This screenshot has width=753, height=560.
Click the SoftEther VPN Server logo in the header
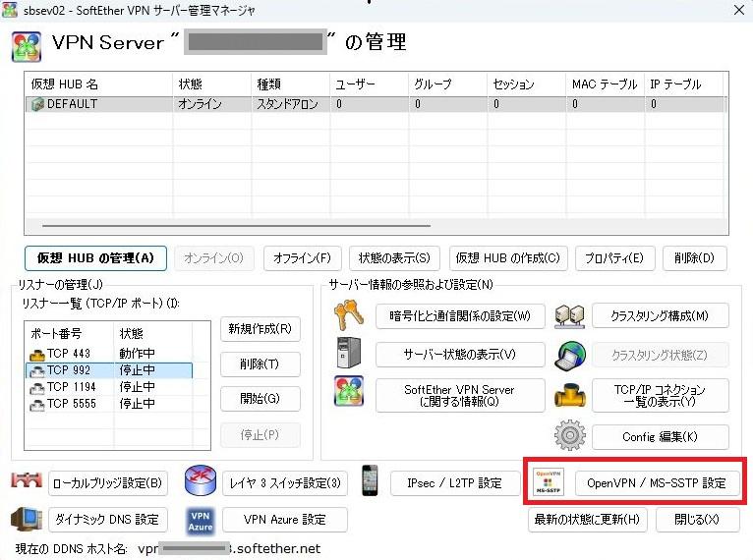pos(27,46)
